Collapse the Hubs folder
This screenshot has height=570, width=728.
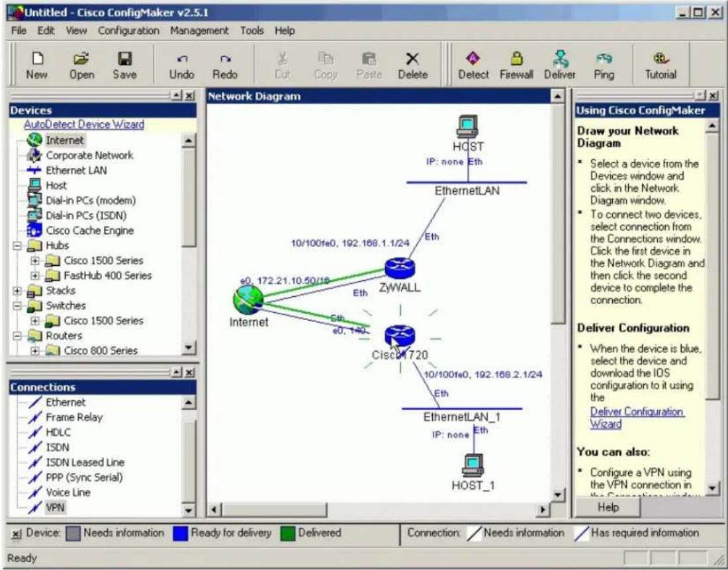click(17, 246)
